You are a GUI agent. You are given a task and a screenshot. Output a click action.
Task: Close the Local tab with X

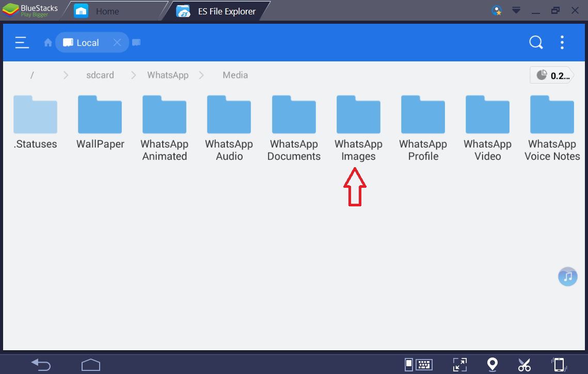coord(117,42)
